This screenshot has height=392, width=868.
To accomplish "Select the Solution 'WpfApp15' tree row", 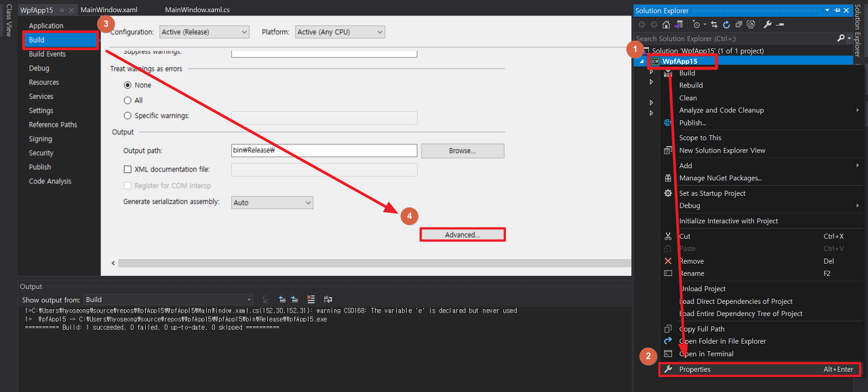I will click(x=708, y=51).
